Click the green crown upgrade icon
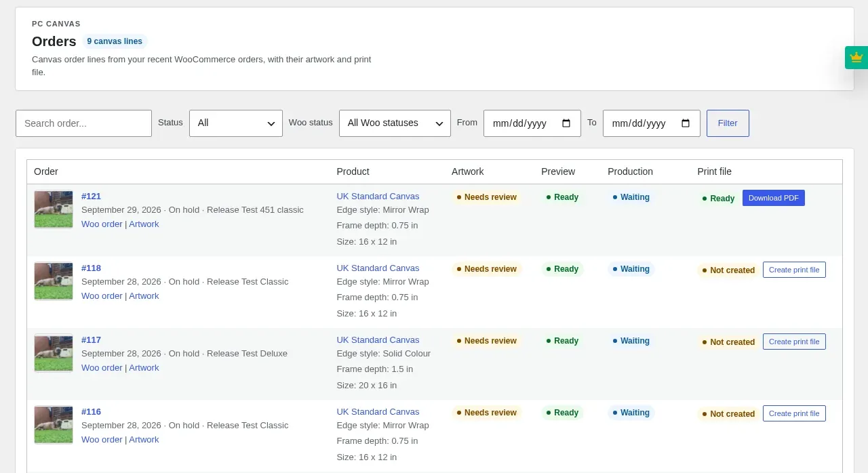 pyautogui.click(x=856, y=58)
